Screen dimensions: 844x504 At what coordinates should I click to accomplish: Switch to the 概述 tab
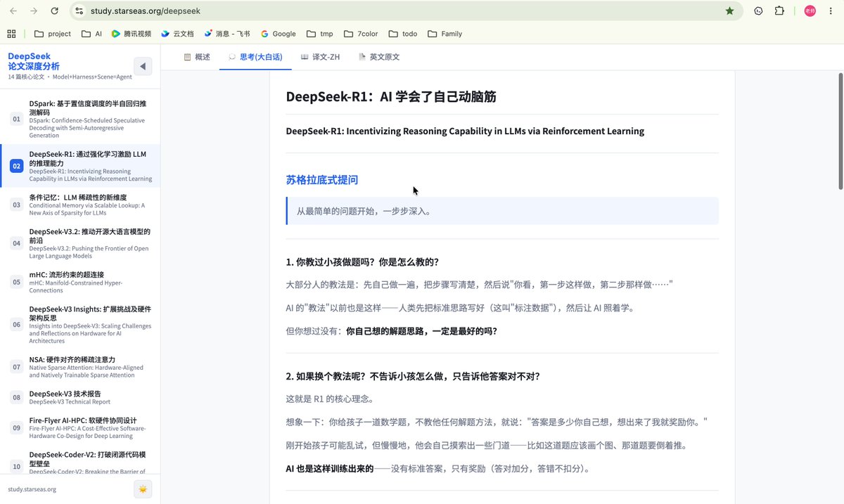(x=197, y=57)
